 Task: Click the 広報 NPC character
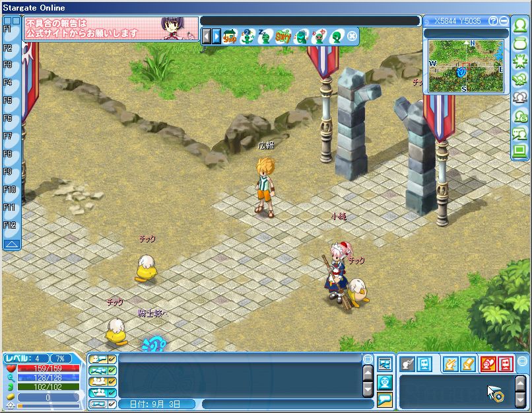(x=265, y=187)
